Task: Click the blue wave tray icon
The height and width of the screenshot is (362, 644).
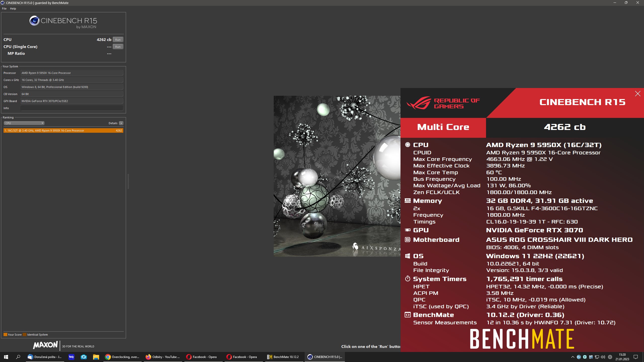Action: pos(579,357)
